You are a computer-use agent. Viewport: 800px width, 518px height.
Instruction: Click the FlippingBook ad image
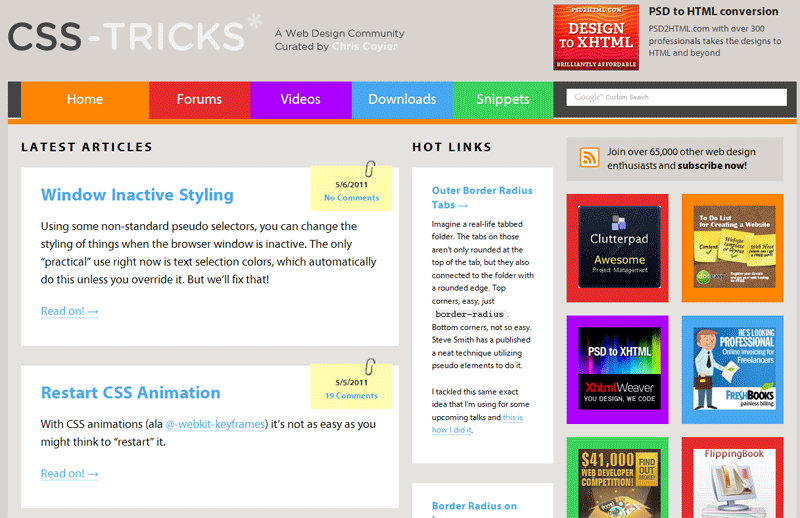[733, 478]
